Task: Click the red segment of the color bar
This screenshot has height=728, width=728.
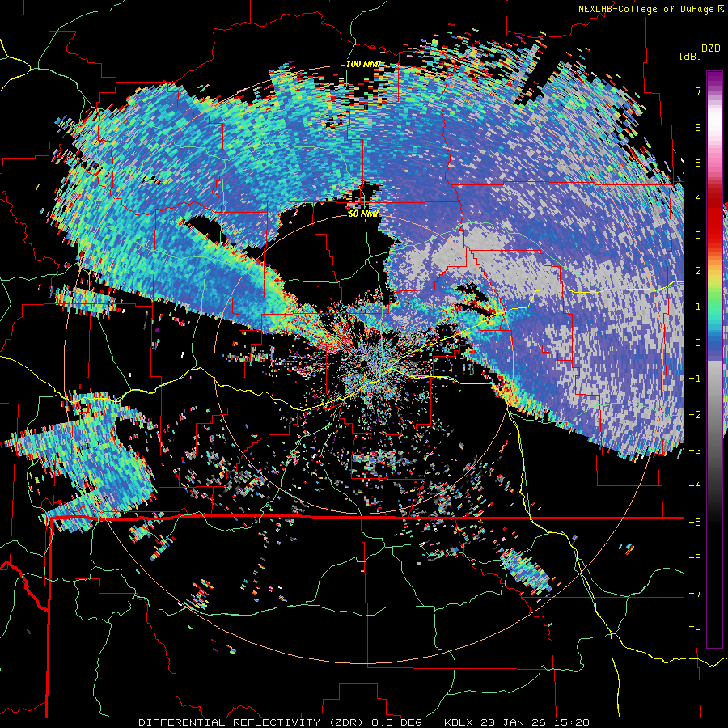Action: (x=714, y=218)
